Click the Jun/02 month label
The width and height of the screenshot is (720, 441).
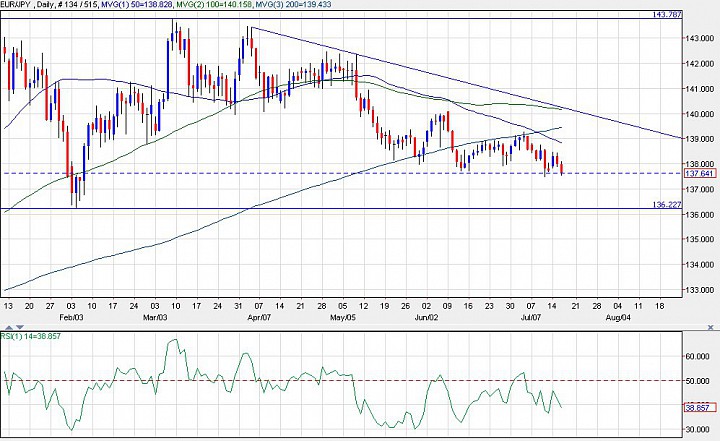428,317
